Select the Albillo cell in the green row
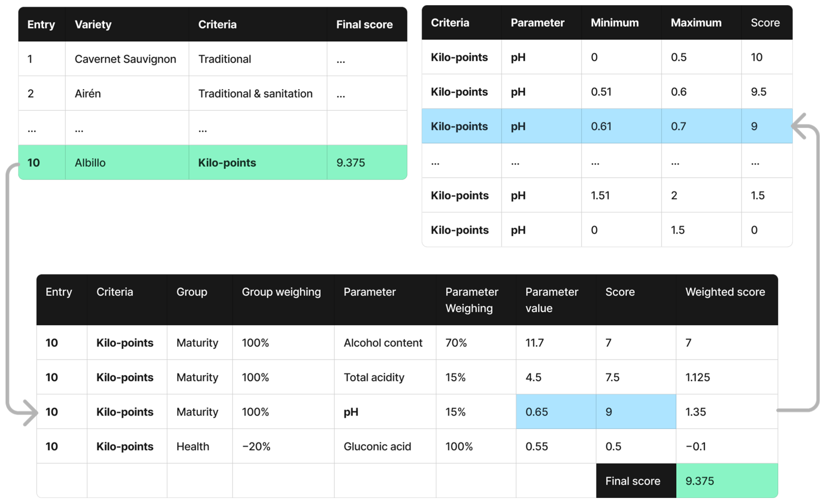Image resolution: width=824 pixels, height=504 pixels. 90,163
